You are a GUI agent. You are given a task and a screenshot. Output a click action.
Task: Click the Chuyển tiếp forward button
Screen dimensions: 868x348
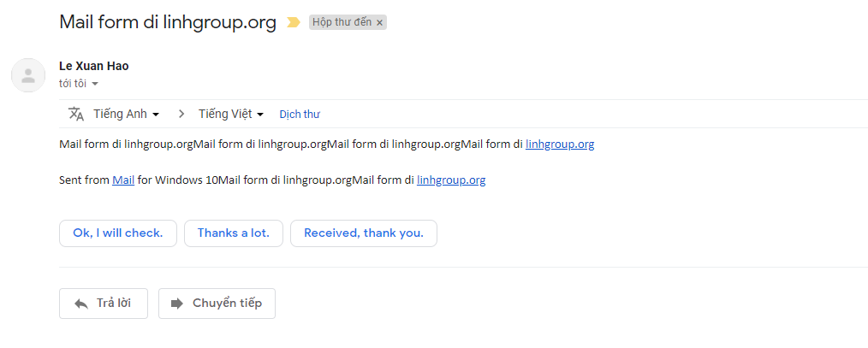click(217, 304)
